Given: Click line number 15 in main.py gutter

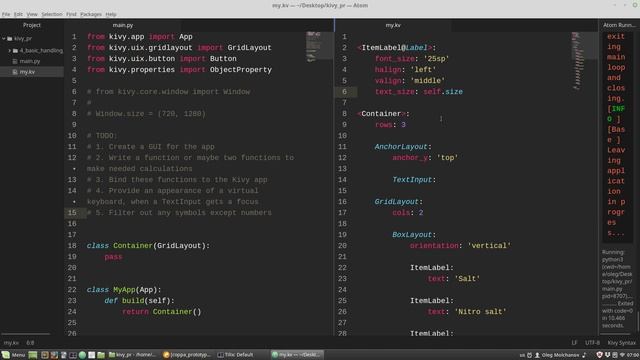Looking at the screenshot, I should tap(72, 213).
